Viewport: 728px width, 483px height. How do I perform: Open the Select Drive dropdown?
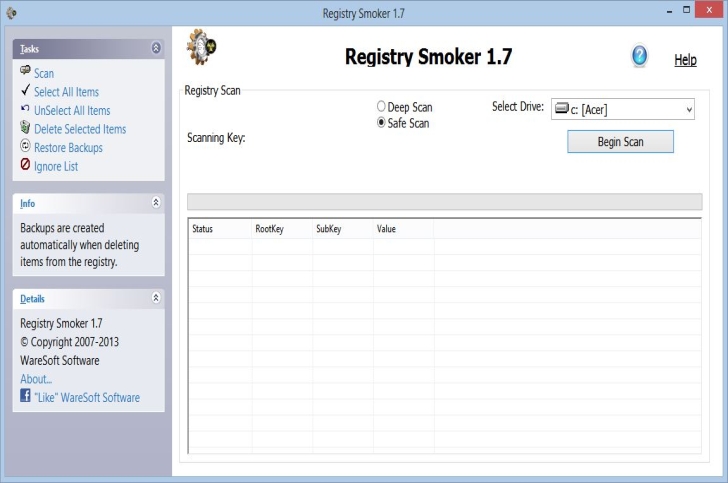[622, 109]
